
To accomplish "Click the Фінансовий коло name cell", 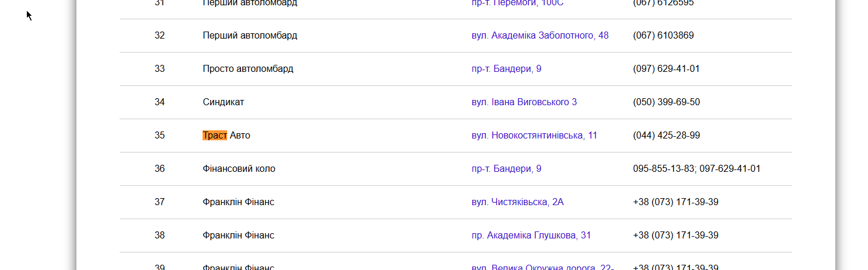I will (x=239, y=169).
